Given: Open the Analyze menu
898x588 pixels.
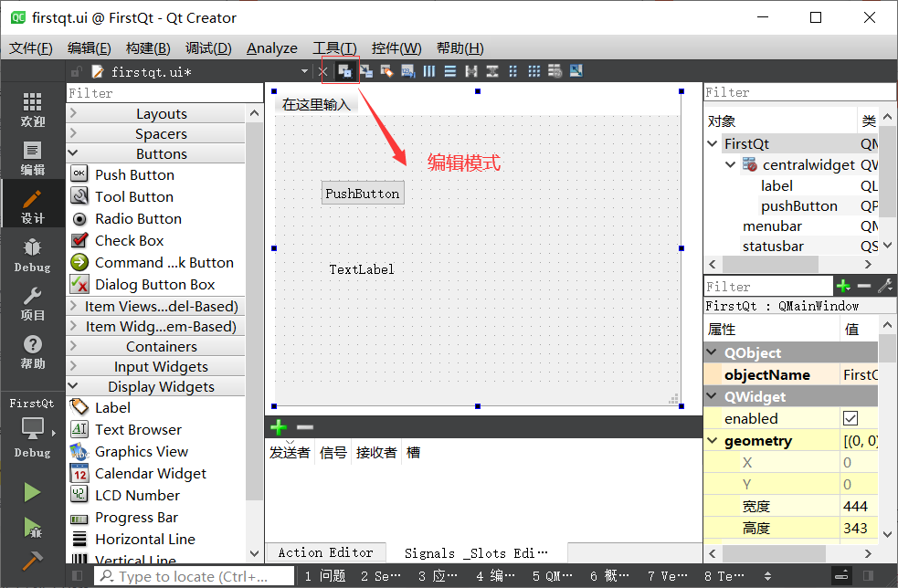Looking at the screenshot, I should [x=272, y=48].
